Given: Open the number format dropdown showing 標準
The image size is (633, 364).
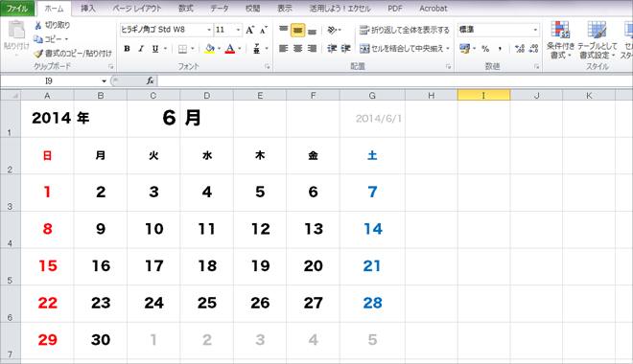Looking at the screenshot, I should point(535,30).
